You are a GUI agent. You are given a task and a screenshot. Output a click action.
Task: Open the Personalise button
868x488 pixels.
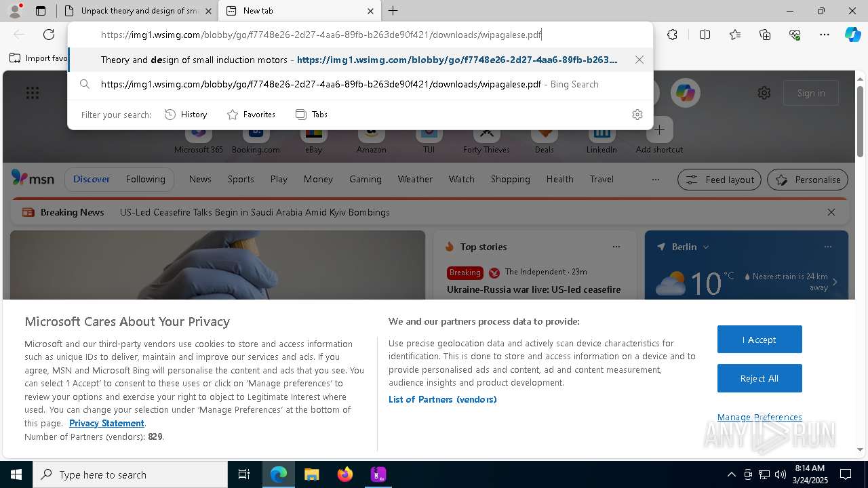[x=808, y=180]
